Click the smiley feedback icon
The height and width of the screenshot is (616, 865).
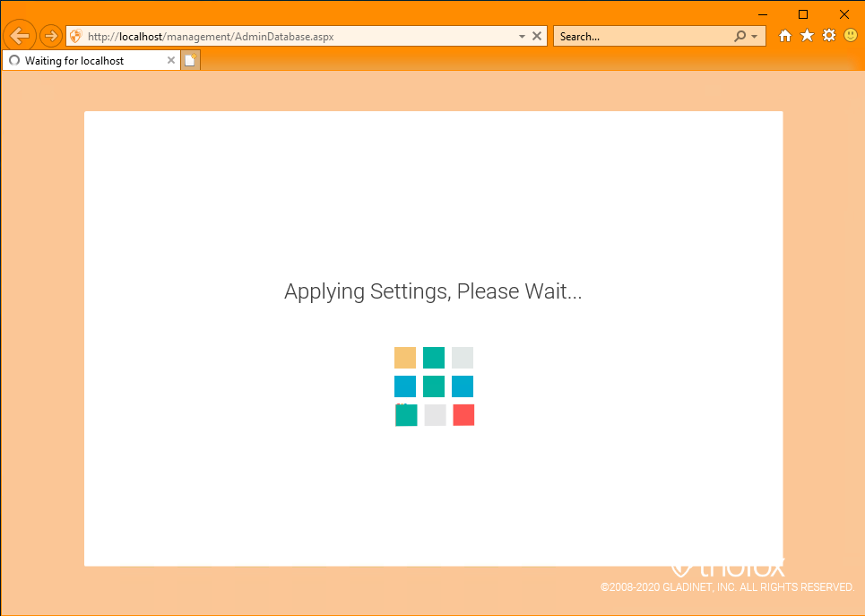[851, 36]
